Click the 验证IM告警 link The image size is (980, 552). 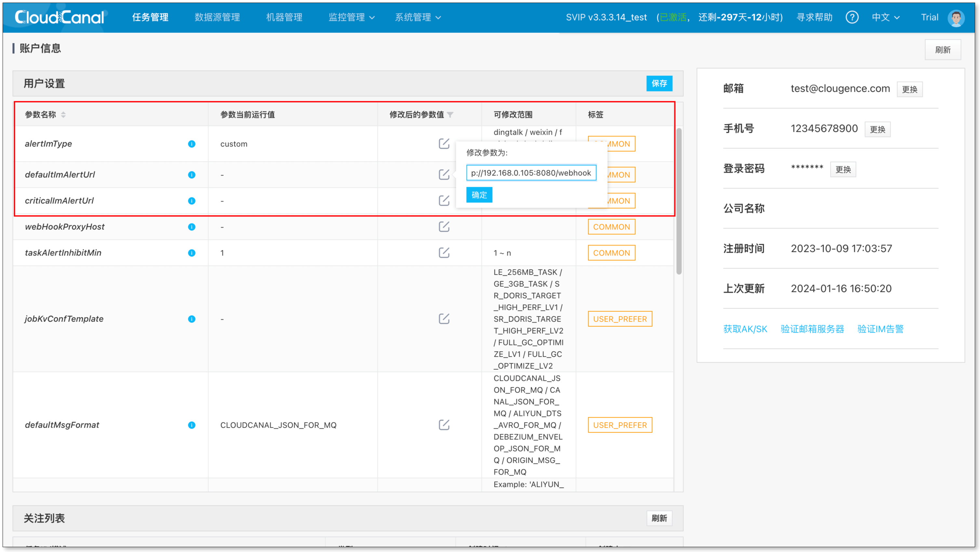coord(880,329)
